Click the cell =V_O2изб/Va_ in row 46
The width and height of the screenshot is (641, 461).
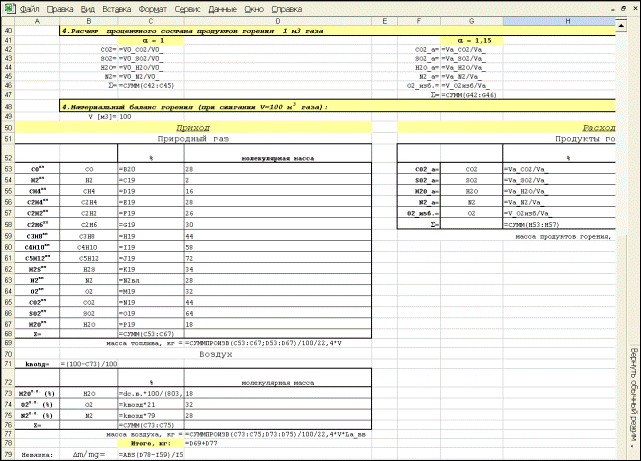pos(472,86)
